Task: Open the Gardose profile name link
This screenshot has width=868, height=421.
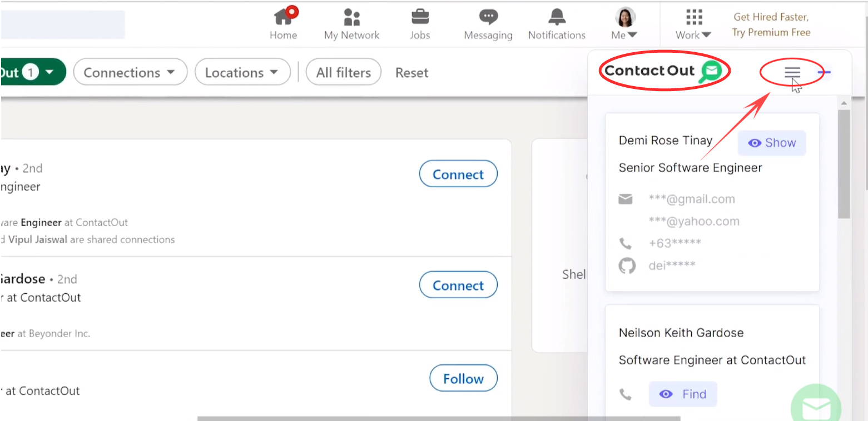Action: [23, 279]
